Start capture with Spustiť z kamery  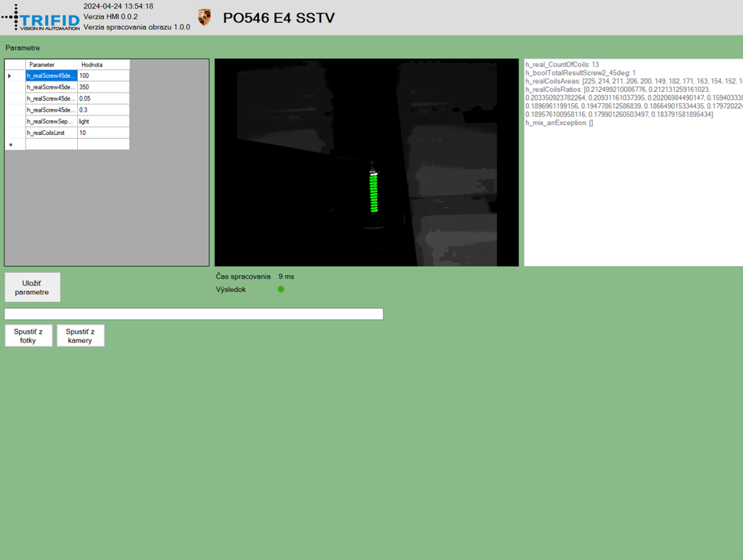pos(80,336)
